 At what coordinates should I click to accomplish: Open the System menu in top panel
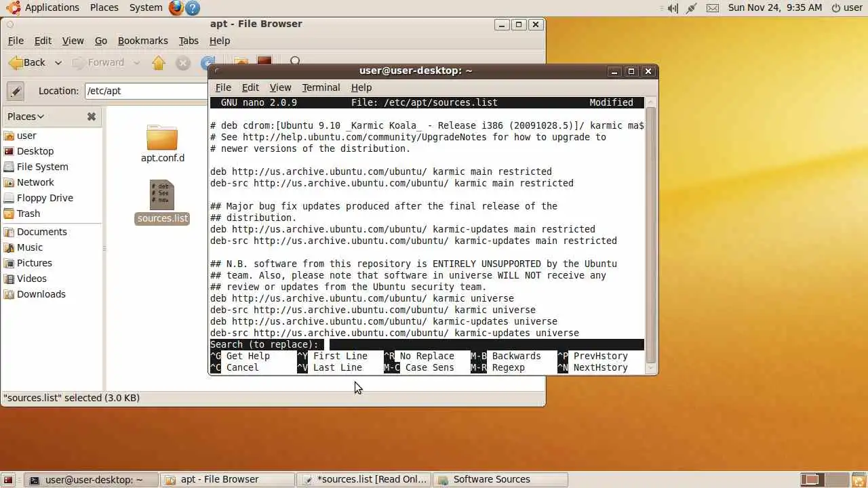coord(146,7)
